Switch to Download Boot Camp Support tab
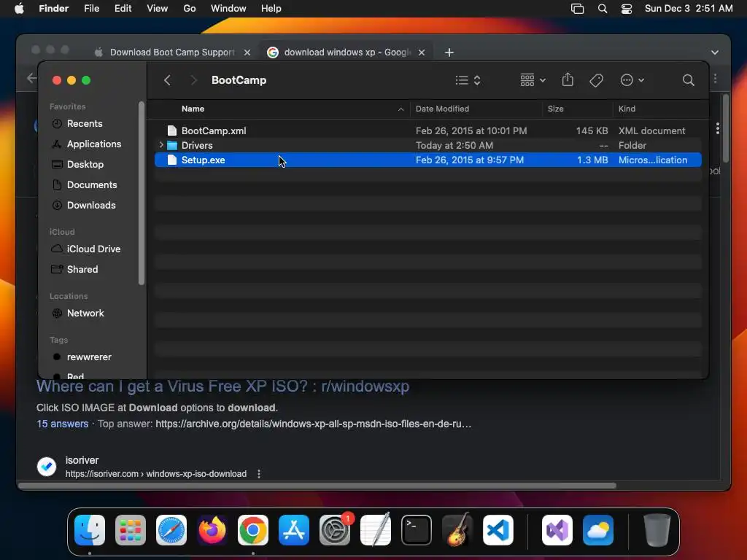 171,52
